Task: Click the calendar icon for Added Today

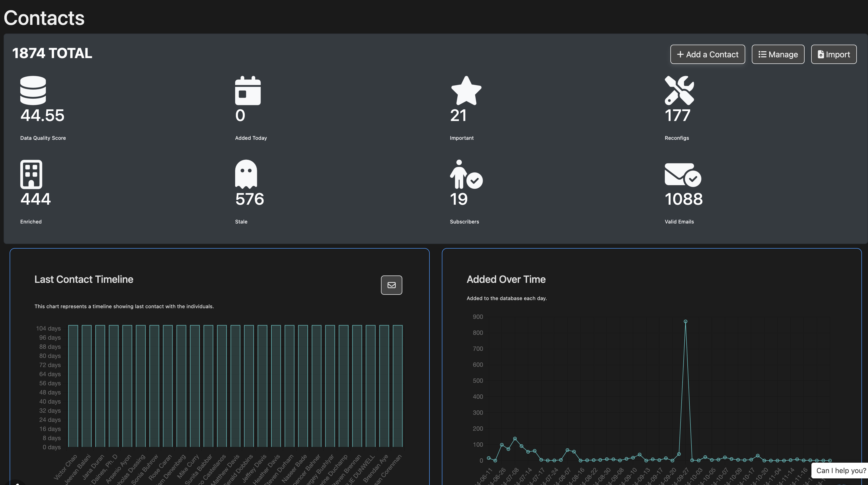Action: click(x=248, y=90)
